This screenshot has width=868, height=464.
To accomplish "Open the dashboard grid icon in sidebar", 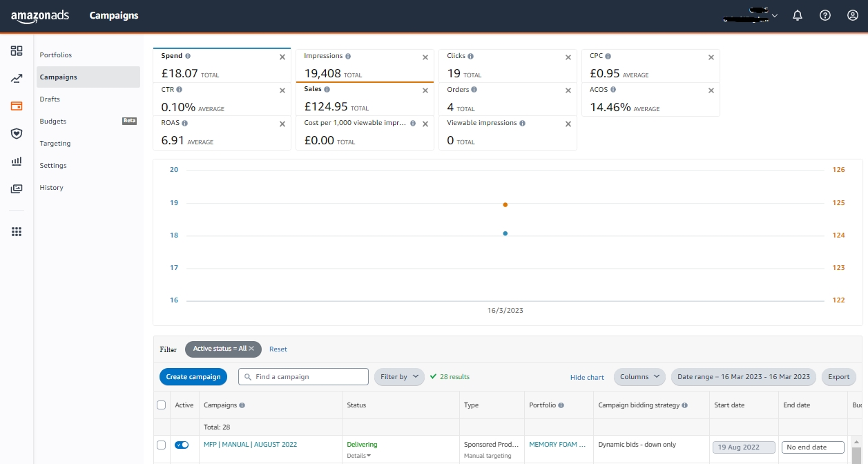I will point(17,51).
